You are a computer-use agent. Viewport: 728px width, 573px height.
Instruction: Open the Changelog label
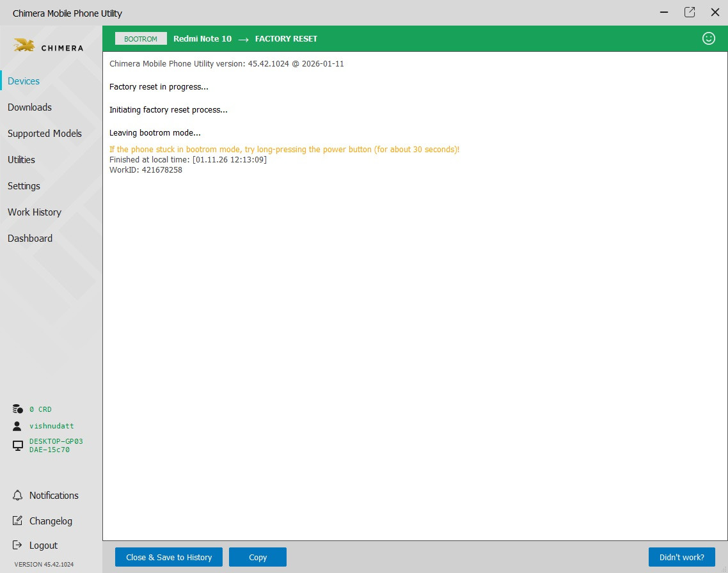(x=51, y=521)
